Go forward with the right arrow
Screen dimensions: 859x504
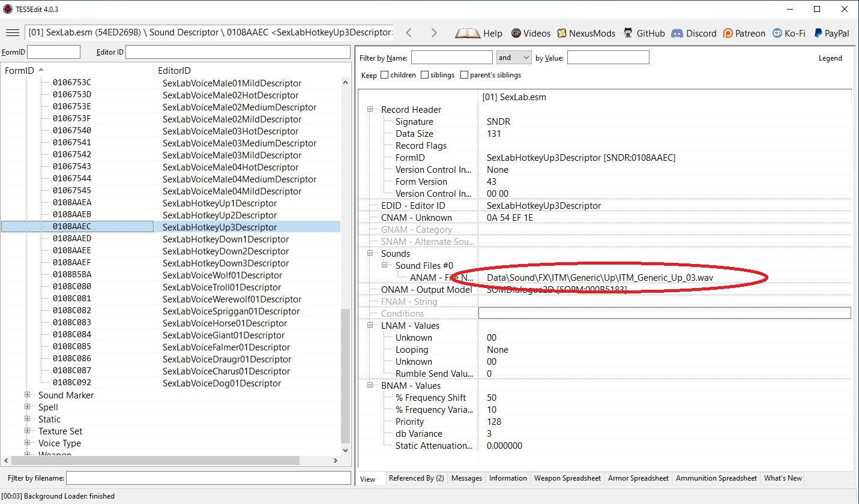click(x=433, y=33)
